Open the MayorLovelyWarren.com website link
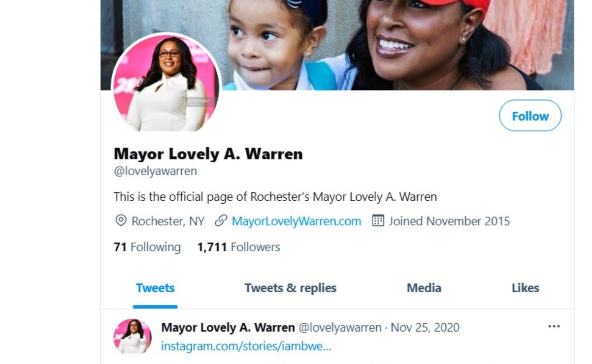 pos(296,221)
